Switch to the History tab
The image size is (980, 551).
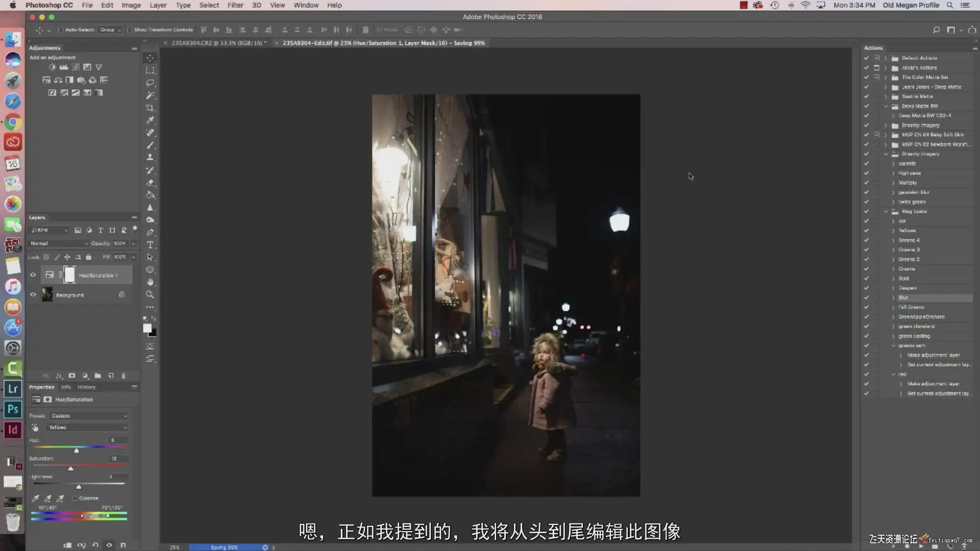[x=86, y=387]
